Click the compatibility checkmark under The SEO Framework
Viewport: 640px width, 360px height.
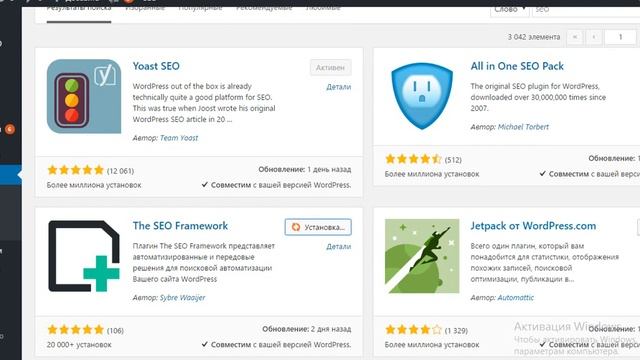pyautogui.click(x=204, y=344)
